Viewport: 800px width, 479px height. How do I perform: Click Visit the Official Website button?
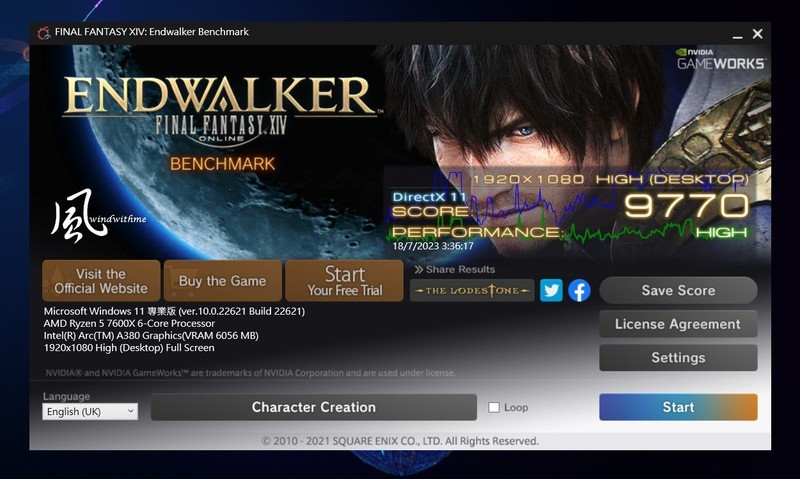(101, 281)
